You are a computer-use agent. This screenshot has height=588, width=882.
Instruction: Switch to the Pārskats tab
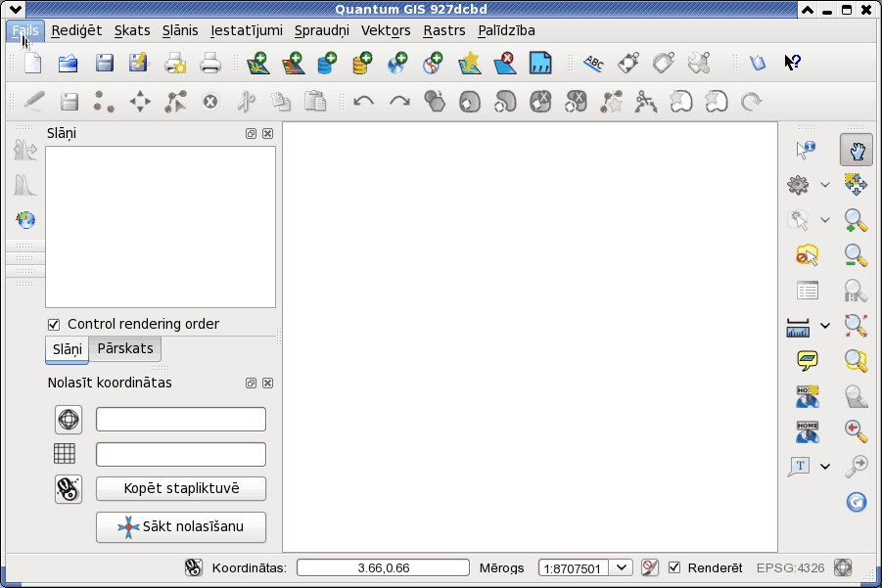click(x=125, y=348)
